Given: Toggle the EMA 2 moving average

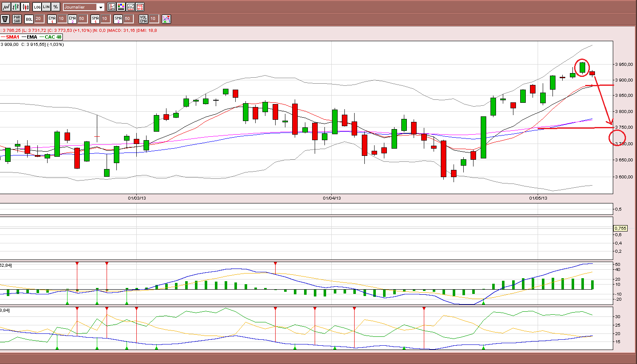Looking at the screenshot, I should click(72, 19).
